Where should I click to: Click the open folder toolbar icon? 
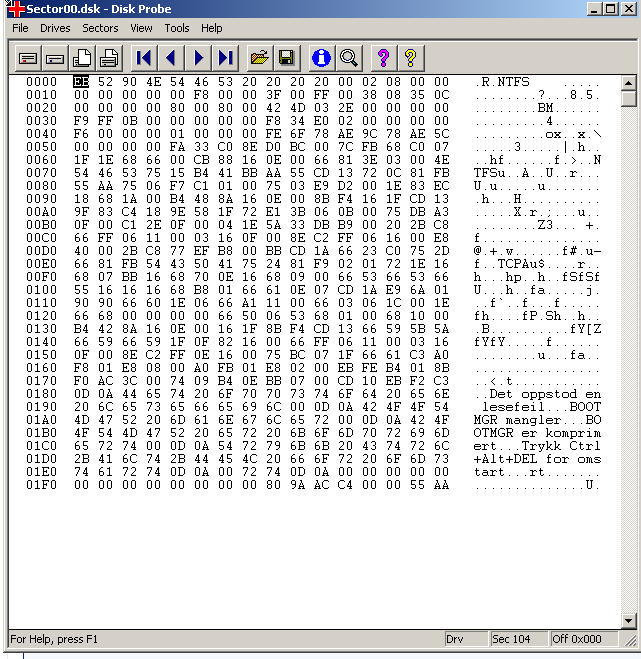(x=259, y=58)
